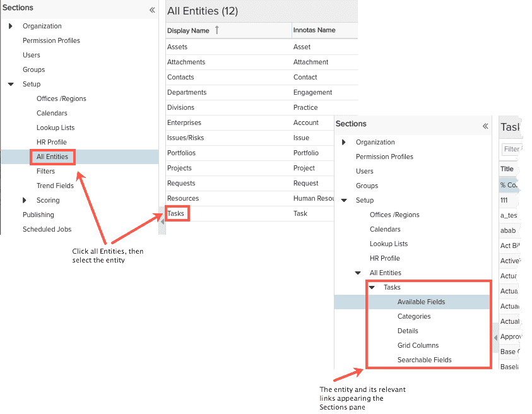Select Available Fields under Tasks
Screen dimensions: 532x414
pyautogui.click(x=421, y=302)
